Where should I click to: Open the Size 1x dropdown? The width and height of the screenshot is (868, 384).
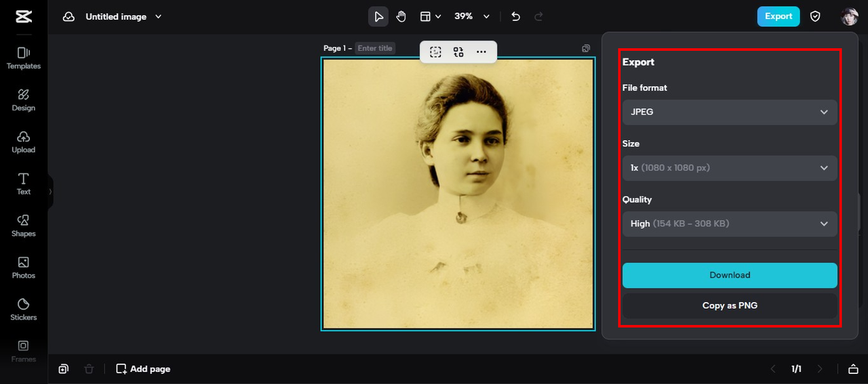730,167
